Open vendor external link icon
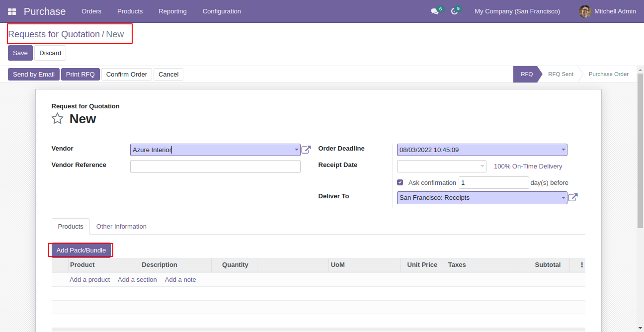This screenshot has width=644, height=332. (x=306, y=150)
